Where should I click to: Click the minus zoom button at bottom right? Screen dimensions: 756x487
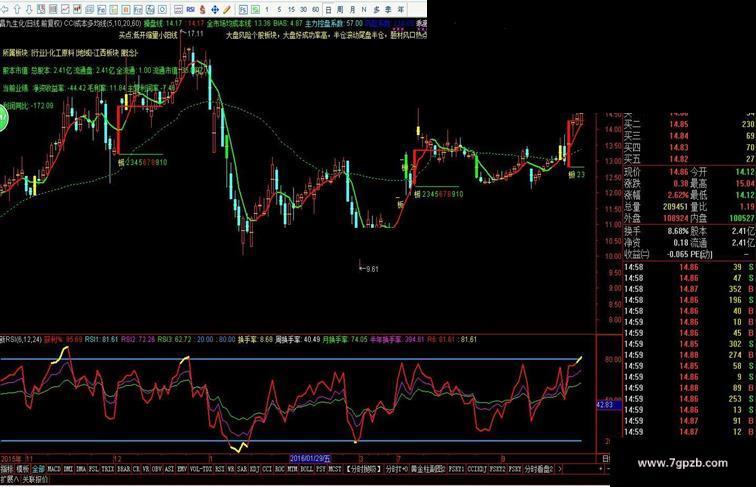[x=608, y=469]
